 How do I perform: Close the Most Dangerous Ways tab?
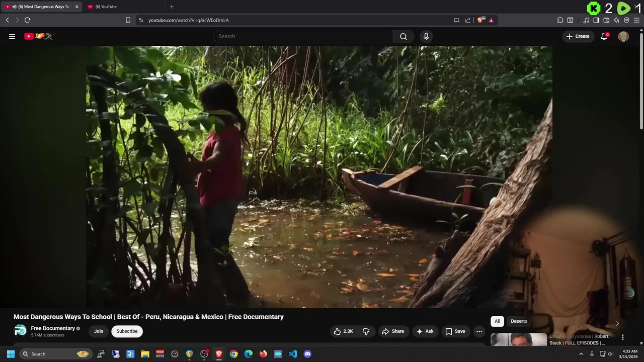coord(76,7)
